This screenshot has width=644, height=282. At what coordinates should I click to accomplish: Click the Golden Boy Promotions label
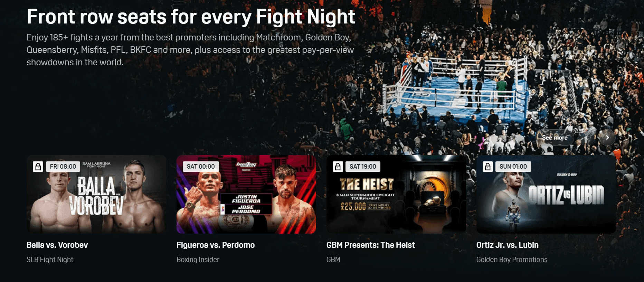tap(512, 260)
